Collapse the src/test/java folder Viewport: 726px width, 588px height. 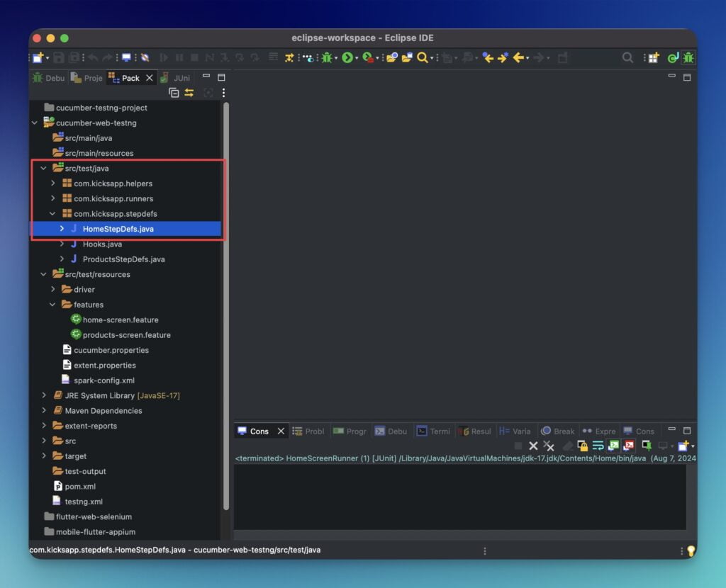click(43, 169)
